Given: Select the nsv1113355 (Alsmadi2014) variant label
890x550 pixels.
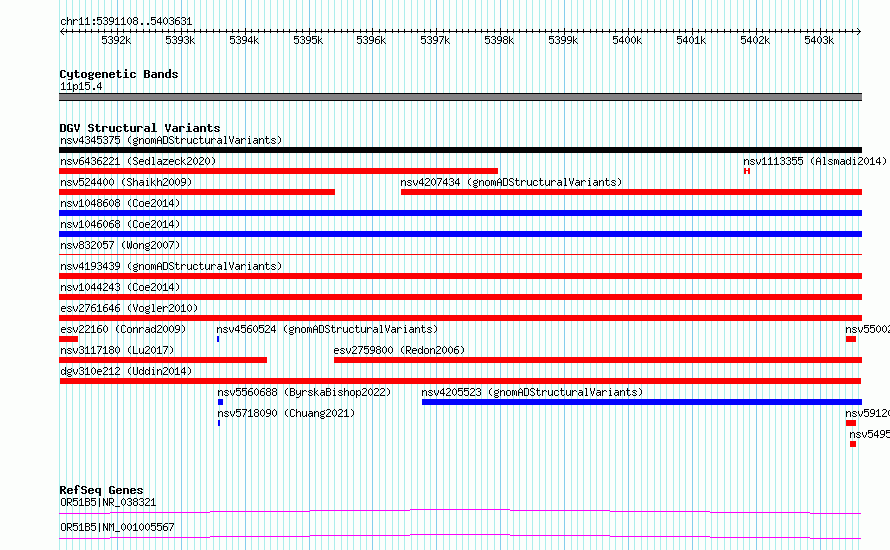Looking at the screenshot, I should pos(815,161).
